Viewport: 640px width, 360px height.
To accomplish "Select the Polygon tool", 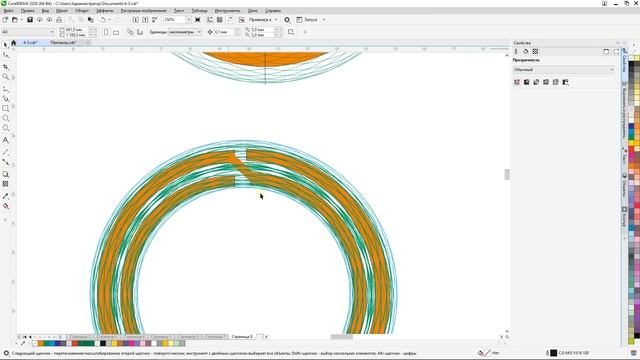I will 5,128.
